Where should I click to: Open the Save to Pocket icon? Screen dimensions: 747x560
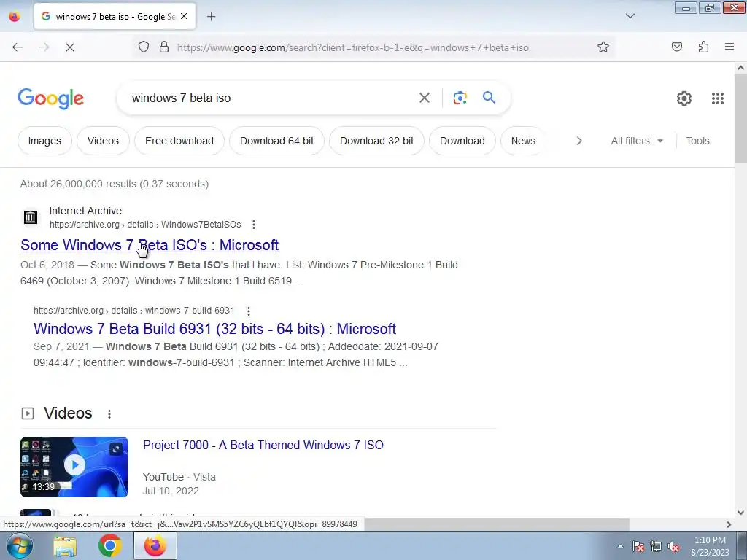tap(676, 47)
